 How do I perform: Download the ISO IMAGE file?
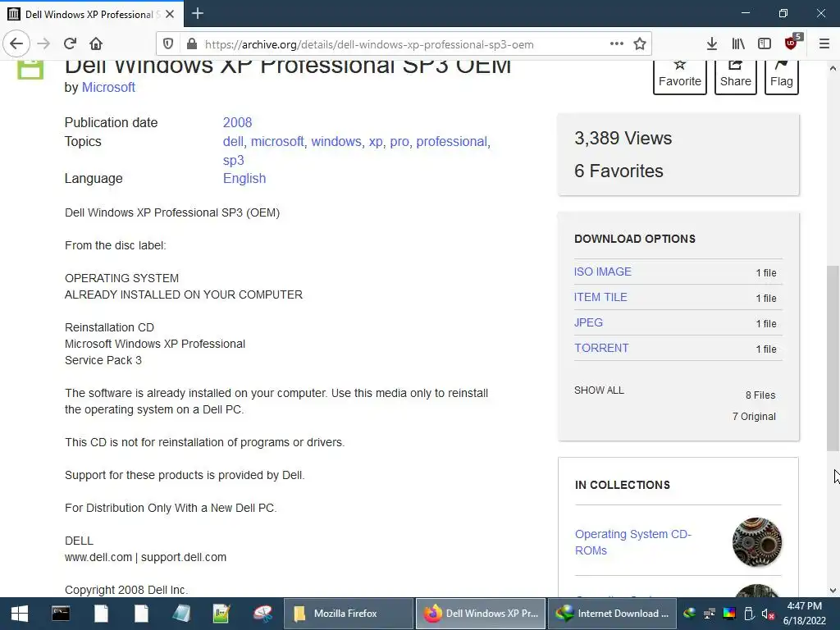[603, 272]
